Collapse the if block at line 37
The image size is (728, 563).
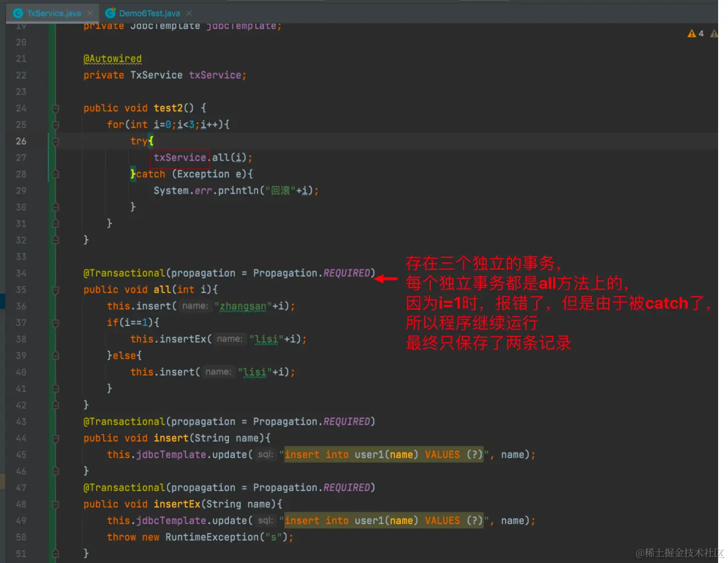55,323
